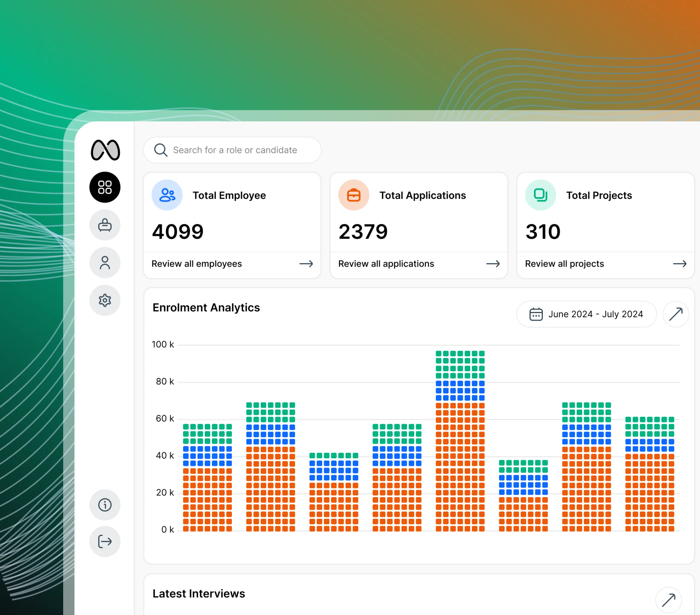The height and width of the screenshot is (615, 700).
Task: Click the blue Total Employee people icon
Action: [x=167, y=195]
